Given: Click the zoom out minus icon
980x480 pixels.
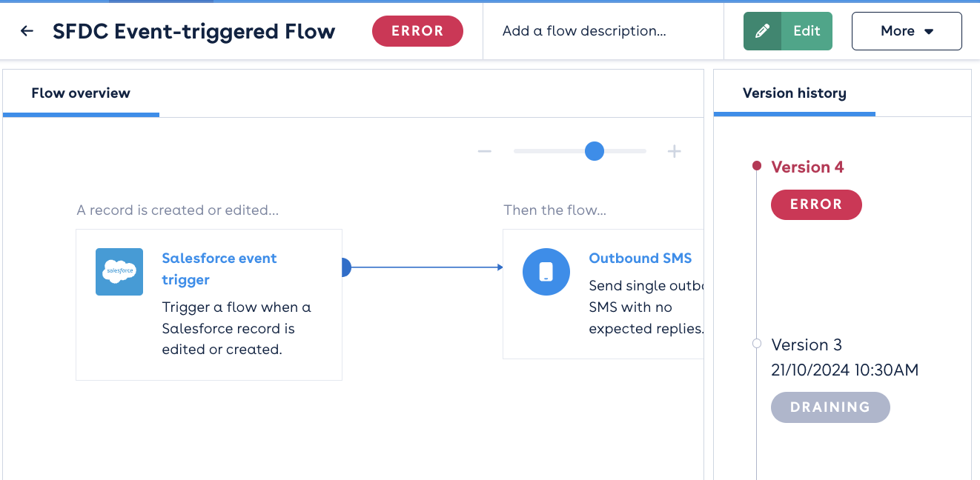Looking at the screenshot, I should (485, 152).
